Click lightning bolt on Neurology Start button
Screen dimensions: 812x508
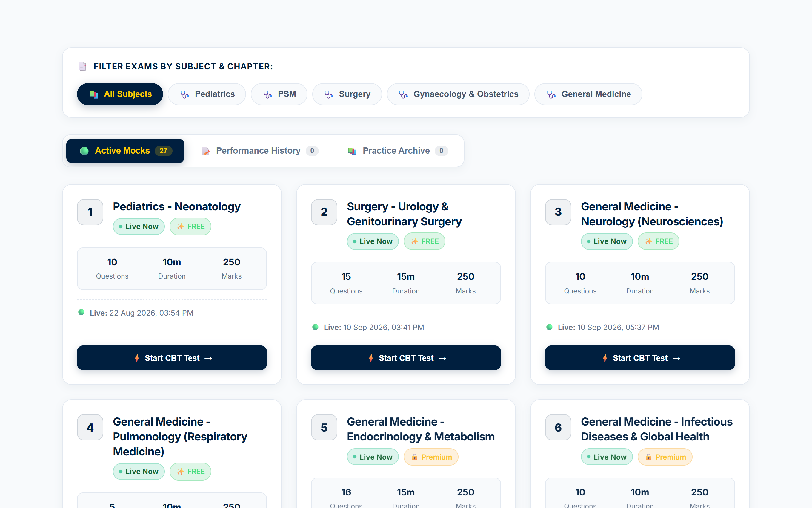pyautogui.click(x=605, y=358)
